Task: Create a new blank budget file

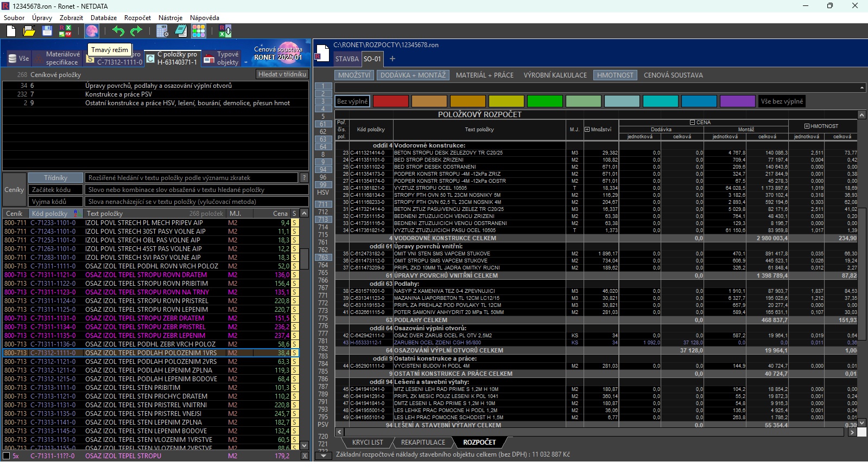Action: (x=11, y=31)
